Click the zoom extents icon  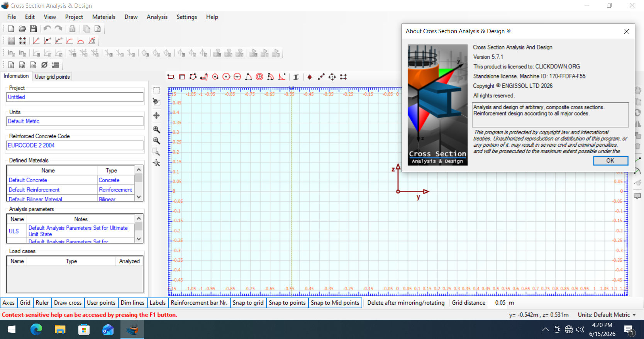[x=156, y=163]
